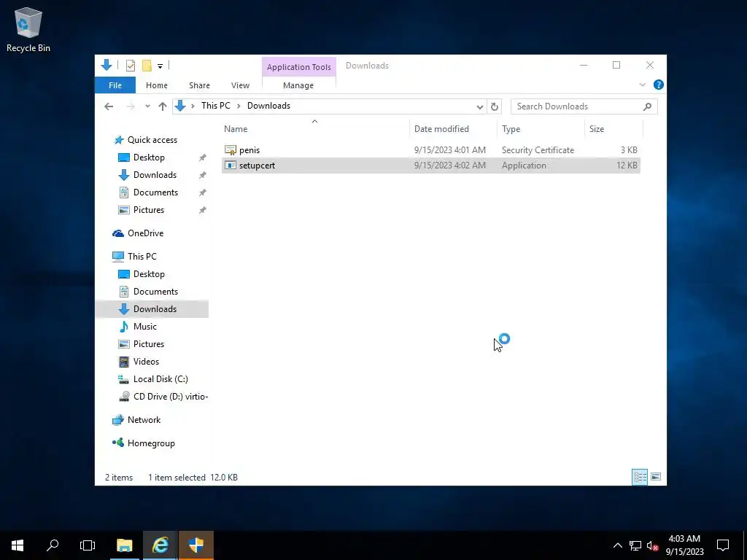This screenshot has height=560, width=747.
Task: Select Homegroup in navigation pane
Action: pos(151,443)
